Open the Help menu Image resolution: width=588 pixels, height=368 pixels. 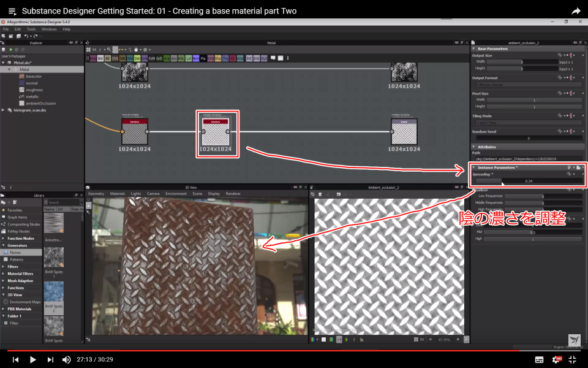[x=66, y=29]
